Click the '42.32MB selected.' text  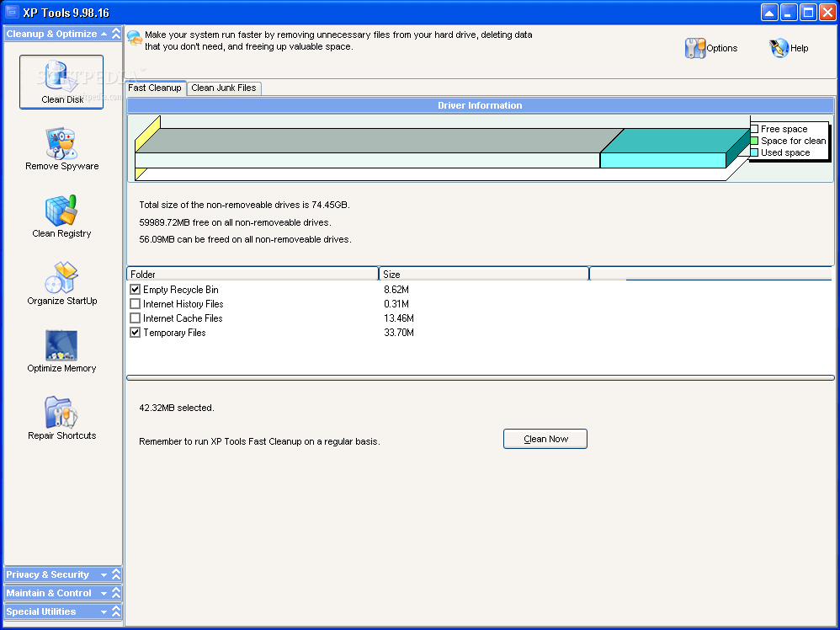coord(177,408)
